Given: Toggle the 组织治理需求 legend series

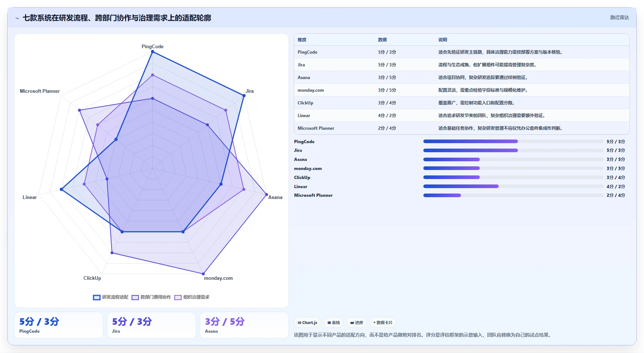Looking at the screenshot, I should [192, 297].
